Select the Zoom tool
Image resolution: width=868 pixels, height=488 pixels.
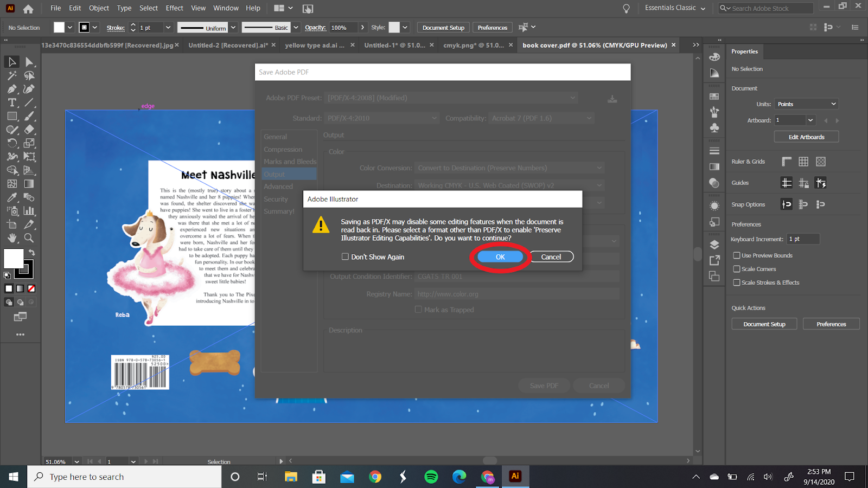click(x=29, y=238)
